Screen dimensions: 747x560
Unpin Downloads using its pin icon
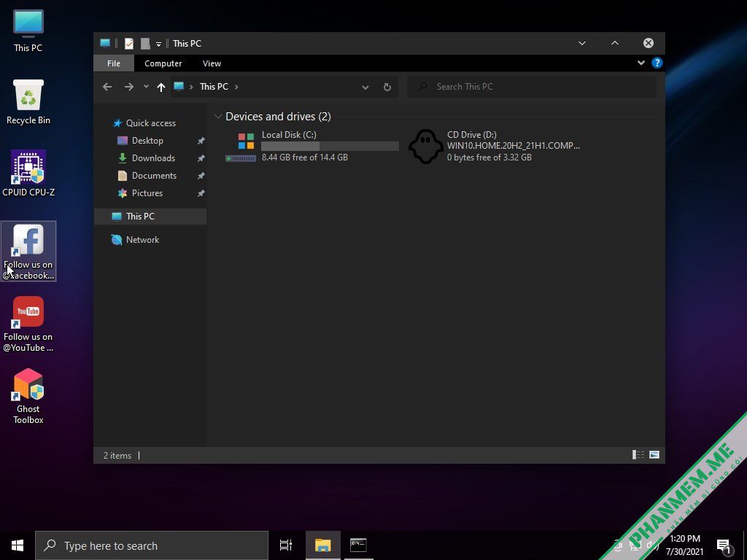tap(201, 158)
